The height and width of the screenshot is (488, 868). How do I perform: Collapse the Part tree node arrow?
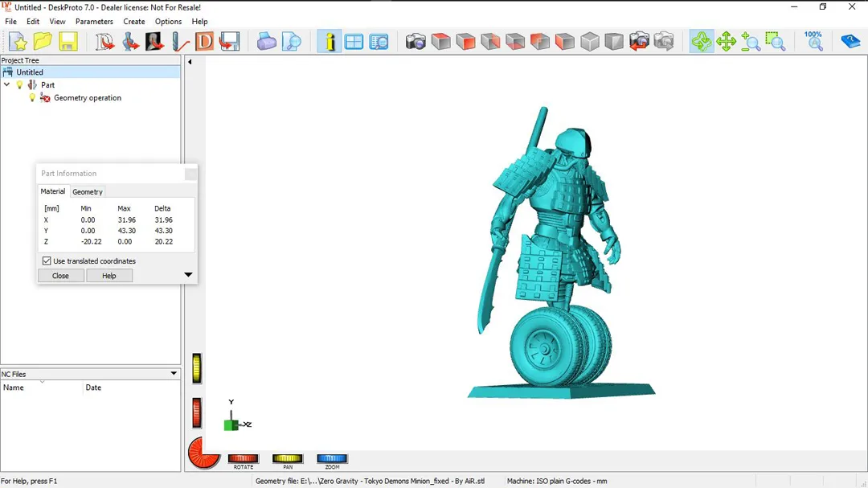coord(6,84)
